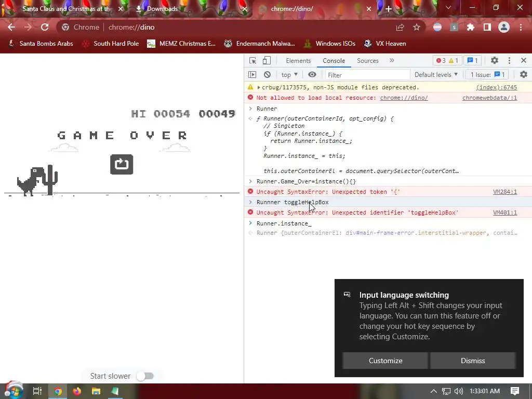Open the Chrome profile avatar
This screenshot has height=399, width=532.
tap(504, 27)
